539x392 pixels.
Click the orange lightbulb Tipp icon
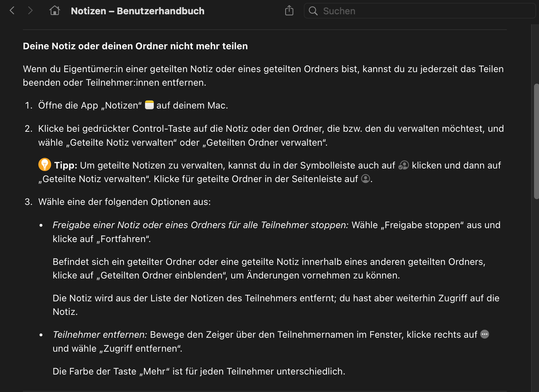(x=45, y=165)
